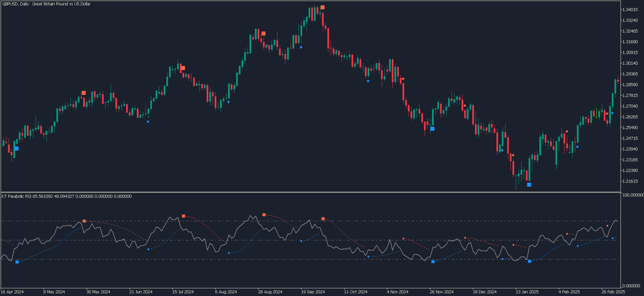Click the RSI pane red square at the September 2024 overbought peak
This screenshot has height=296, width=644.
pos(323,219)
